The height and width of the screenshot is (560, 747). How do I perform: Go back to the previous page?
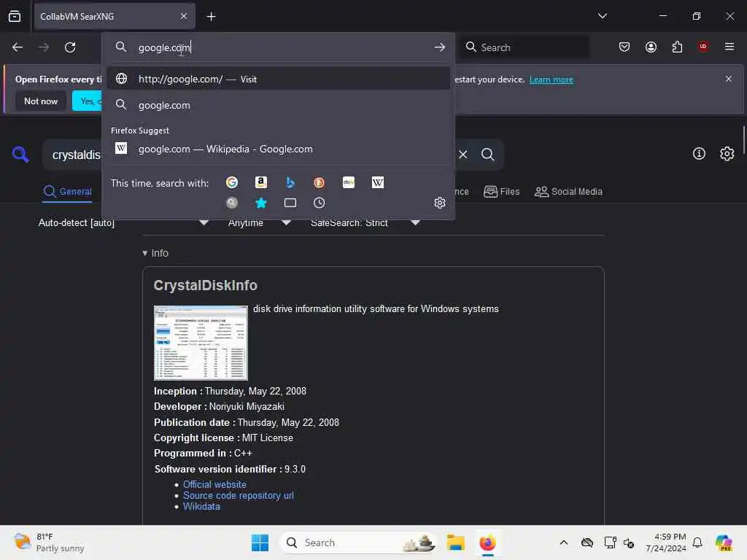click(x=18, y=47)
